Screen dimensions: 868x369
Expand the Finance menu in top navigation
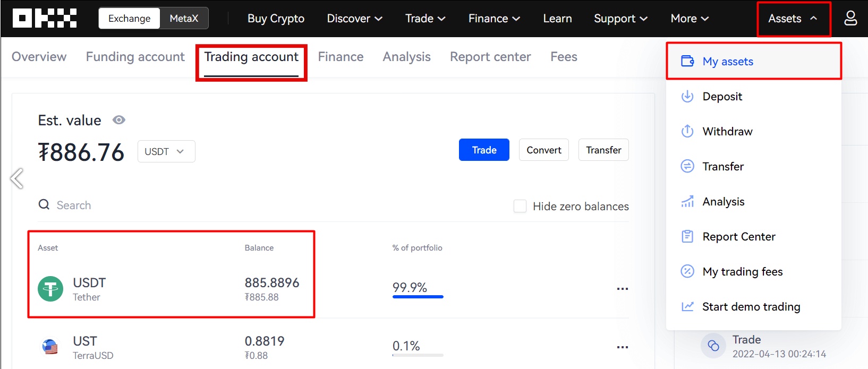494,18
